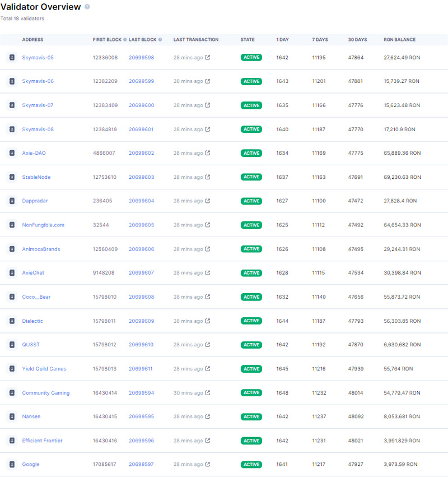Click the validator icon in the AnimocaBrands row

point(12,249)
